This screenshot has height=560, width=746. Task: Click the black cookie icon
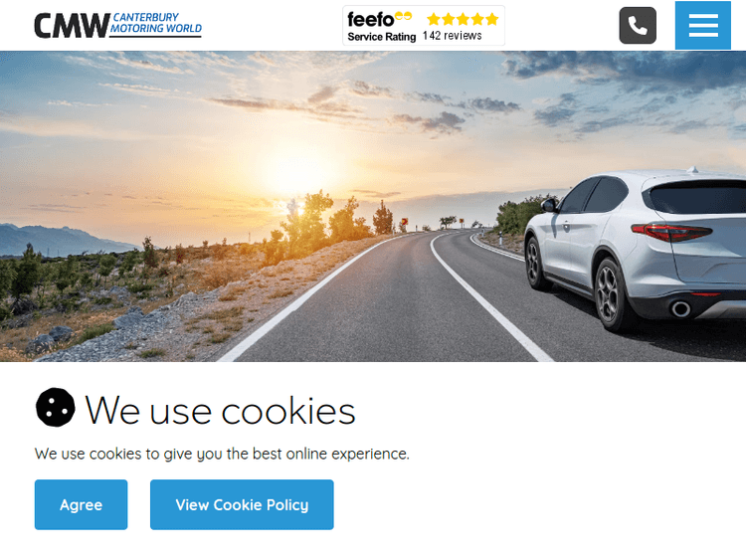(x=55, y=407)
